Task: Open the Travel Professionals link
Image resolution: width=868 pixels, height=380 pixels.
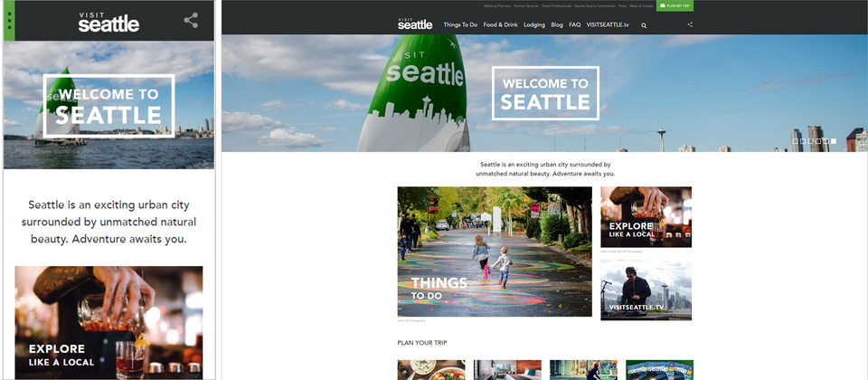Action: coord(556,6)
